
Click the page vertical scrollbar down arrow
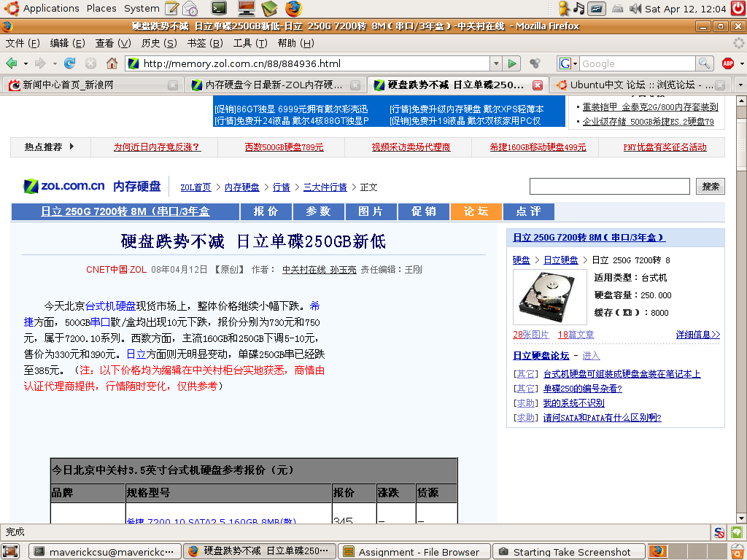tap(741, 518)
